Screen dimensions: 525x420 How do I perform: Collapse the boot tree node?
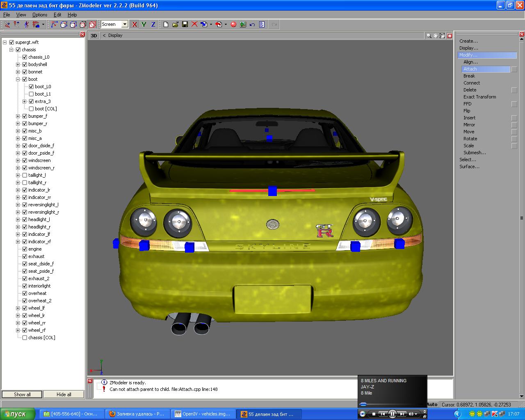coord(18,79)
